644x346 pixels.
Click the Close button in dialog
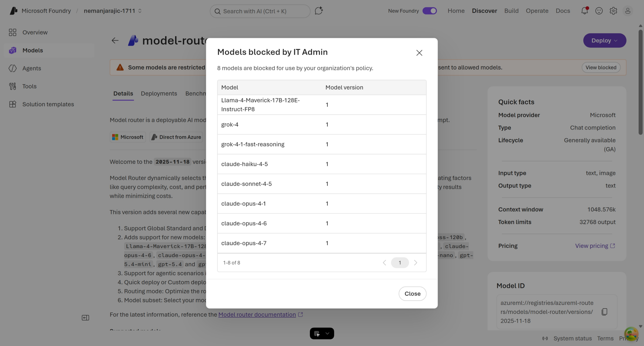pos(412,294)
